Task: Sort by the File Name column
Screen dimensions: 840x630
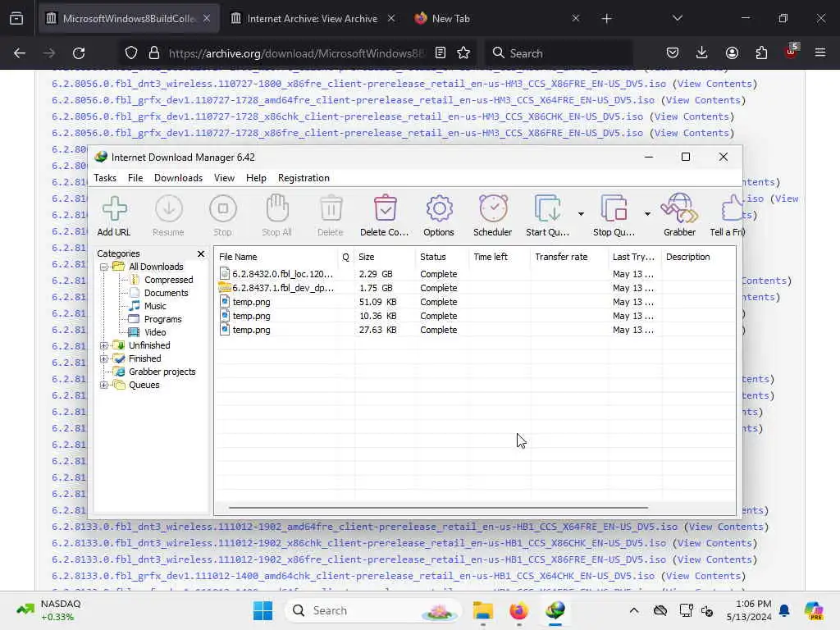Action: coord(276,257)
